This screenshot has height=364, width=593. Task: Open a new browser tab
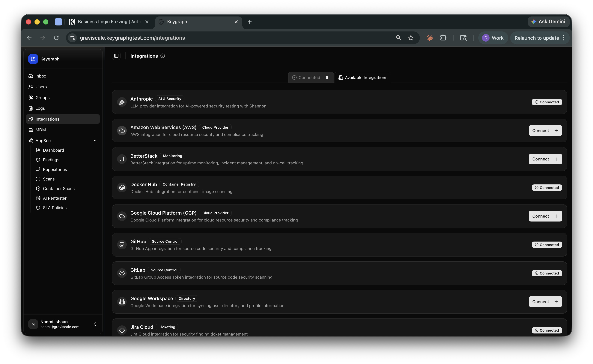point(250,22)
